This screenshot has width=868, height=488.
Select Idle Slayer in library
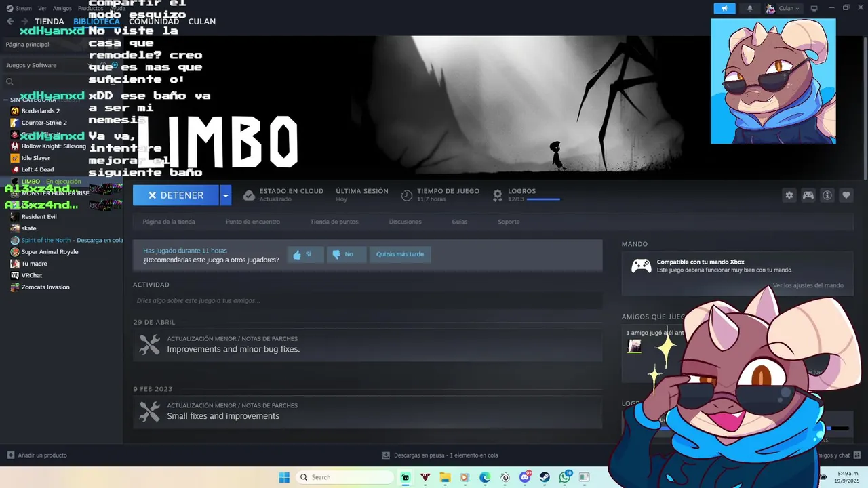tap(36, 158)
